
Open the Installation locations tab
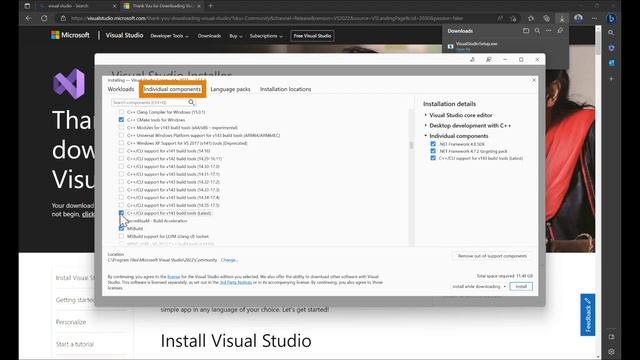tap(285, 89)
